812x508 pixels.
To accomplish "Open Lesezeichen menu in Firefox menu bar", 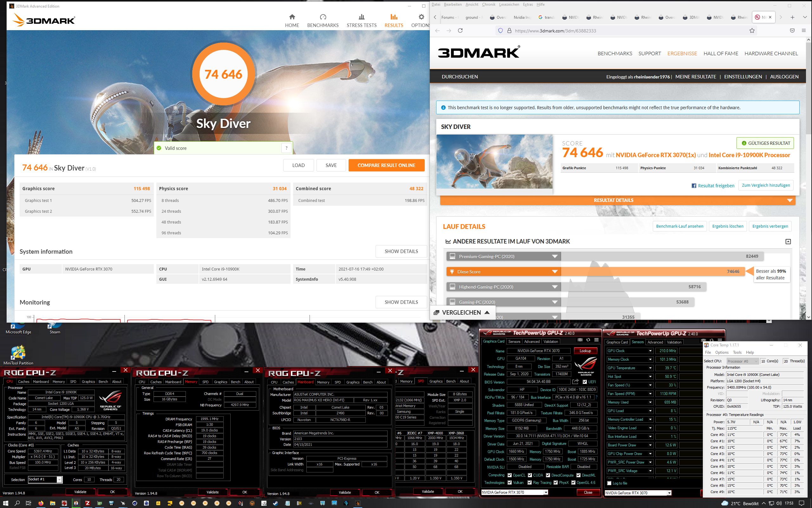I will 509,4.
